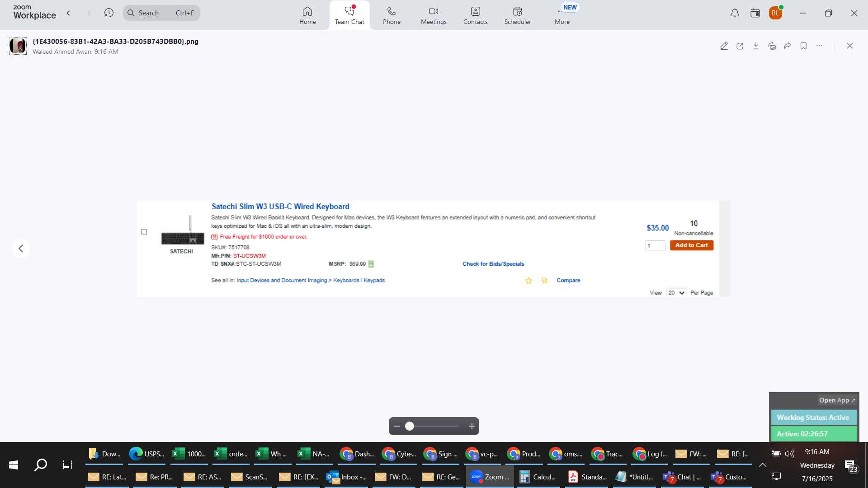Open the Home tab in Zoom

coord(307,15)
